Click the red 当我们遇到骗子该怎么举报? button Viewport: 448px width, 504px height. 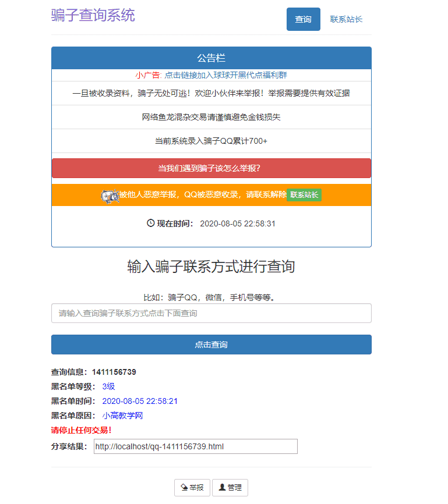click(x=211, y=168)
